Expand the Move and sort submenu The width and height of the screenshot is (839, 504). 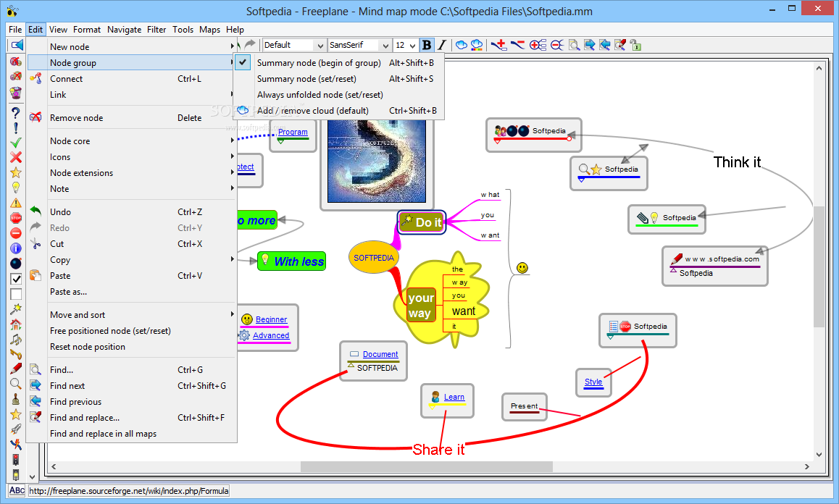[x=132, y=314]
